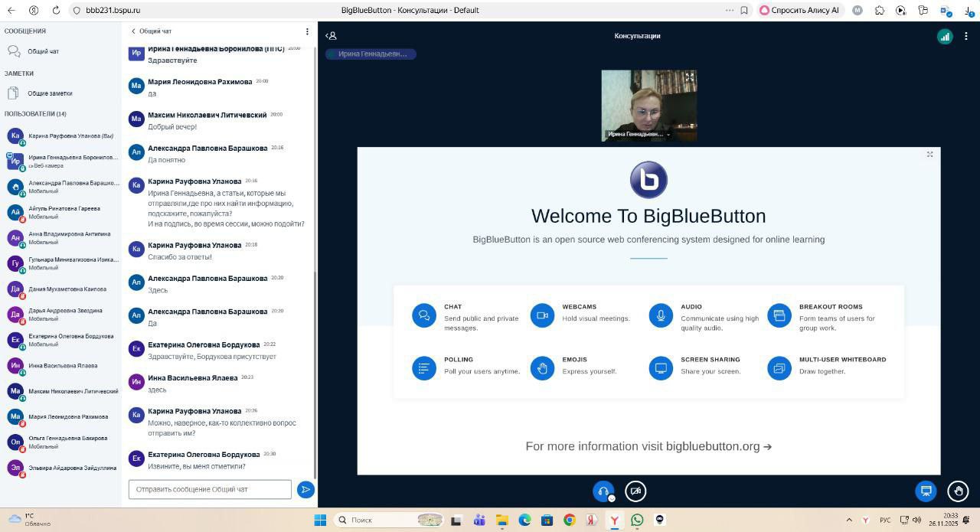Image resolution: width=980 pixels, height=532 pixels.
Task: Send the chat message with the arrow button
Action: pyautogui.click(x=305, y=489)
